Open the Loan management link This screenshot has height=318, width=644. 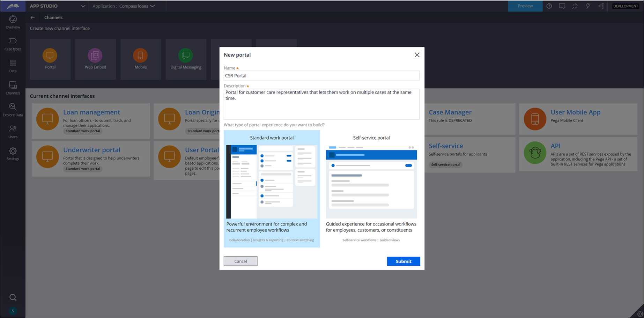pos(91,112)
